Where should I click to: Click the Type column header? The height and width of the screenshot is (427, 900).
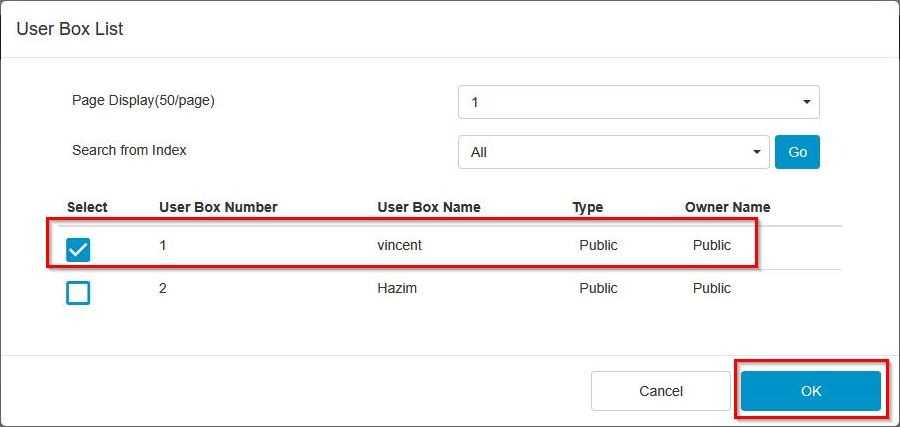(x=587, y=207)
